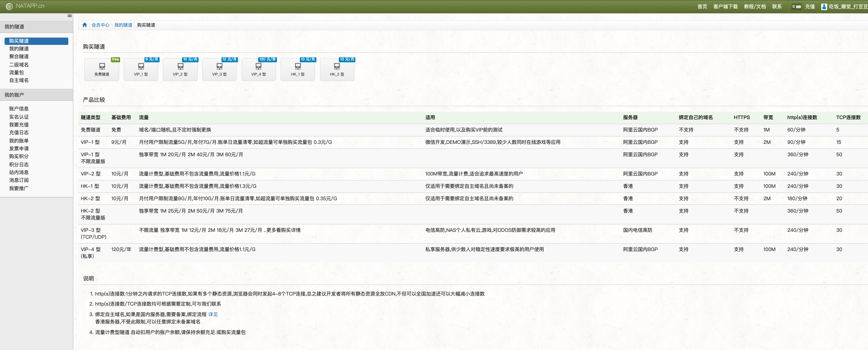Click the TCP连接数 column header

click(849, 118)
